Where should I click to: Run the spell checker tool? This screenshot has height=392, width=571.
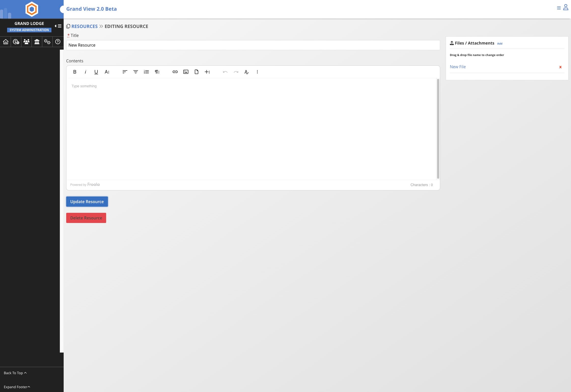246,72
